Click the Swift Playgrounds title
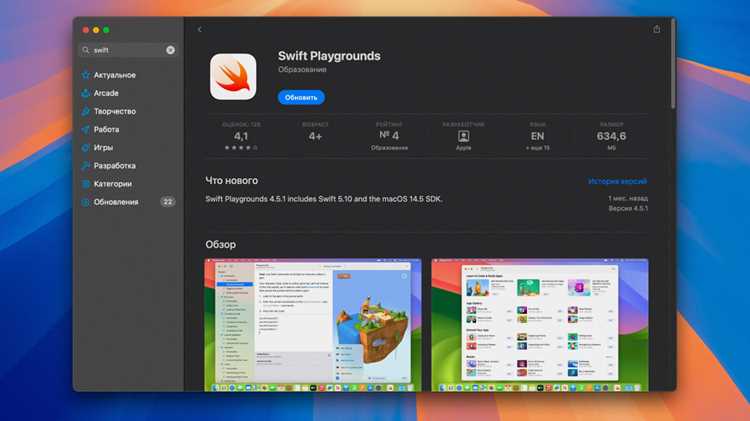750x421 pixels. point(329,56)
